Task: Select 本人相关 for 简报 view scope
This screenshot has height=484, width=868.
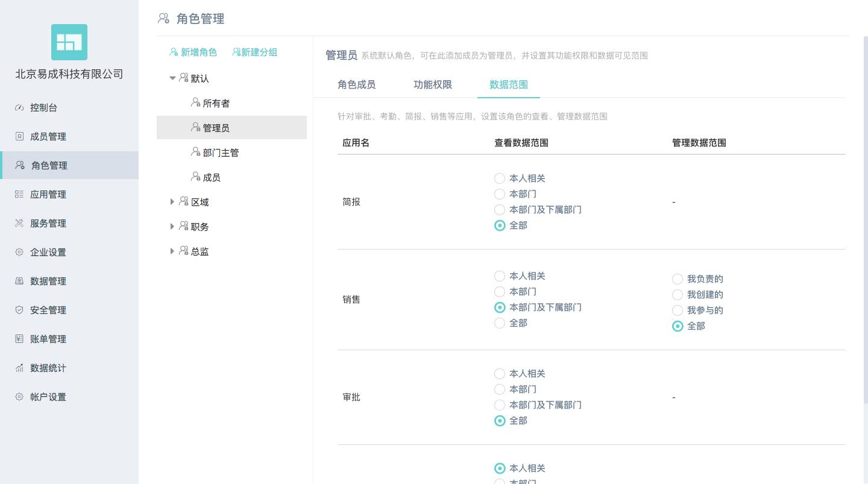Action: (x=500, y=178)
